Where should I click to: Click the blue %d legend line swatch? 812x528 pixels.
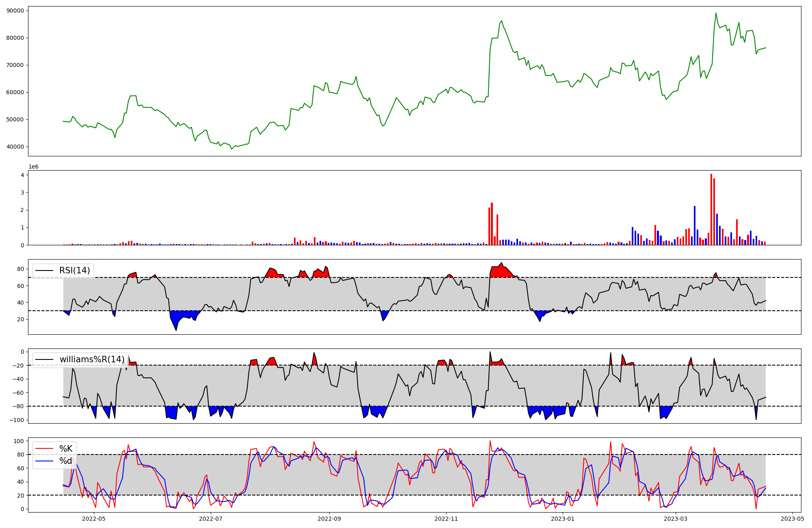pos(44,461)
